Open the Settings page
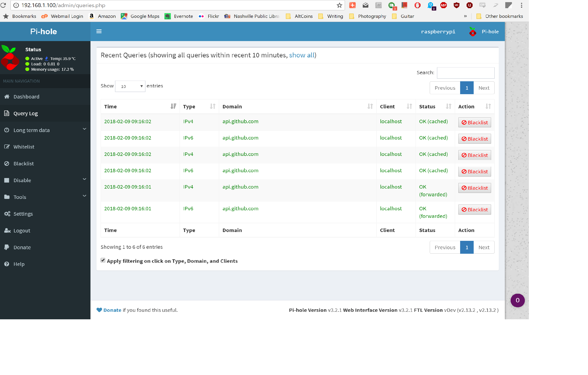This screenshot has width=588, height=375. coord(45,214)
